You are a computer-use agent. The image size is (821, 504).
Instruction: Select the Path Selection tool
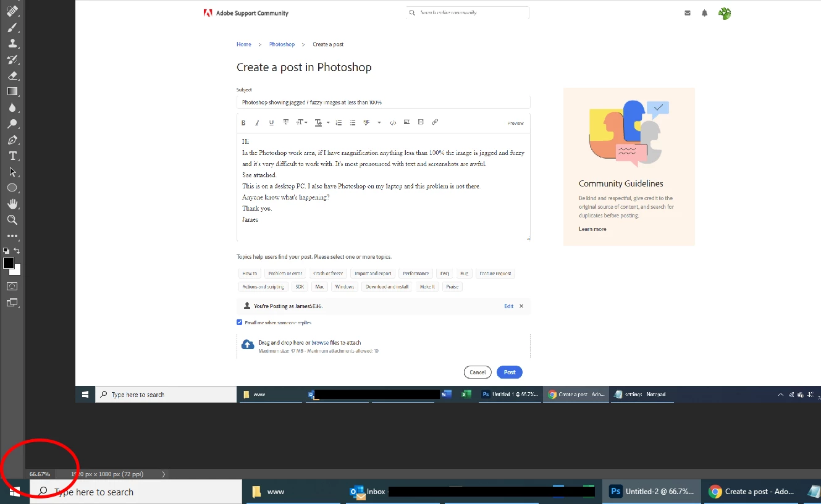12,172
